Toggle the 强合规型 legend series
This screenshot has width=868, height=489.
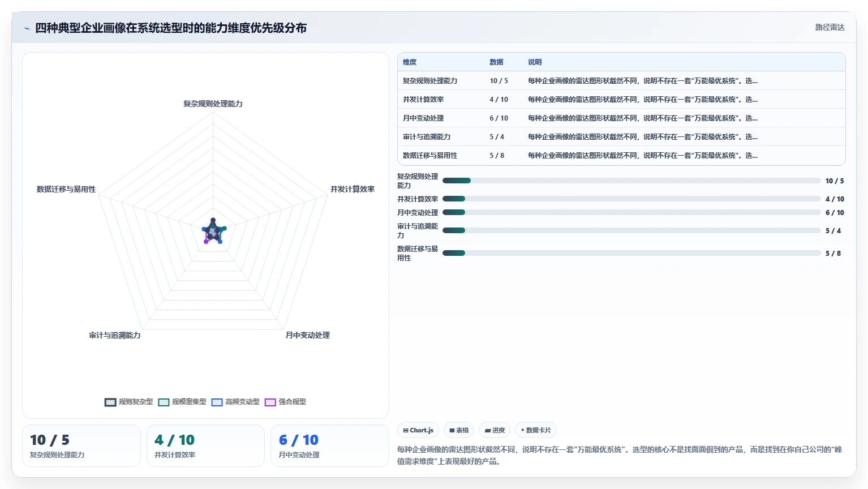click(285, 402)
